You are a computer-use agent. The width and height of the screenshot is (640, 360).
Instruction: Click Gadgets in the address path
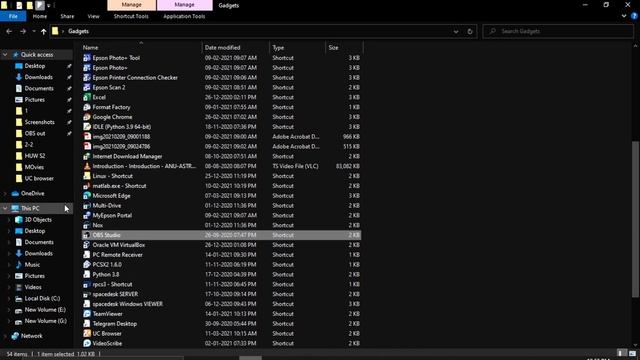[x=78, y=31]
